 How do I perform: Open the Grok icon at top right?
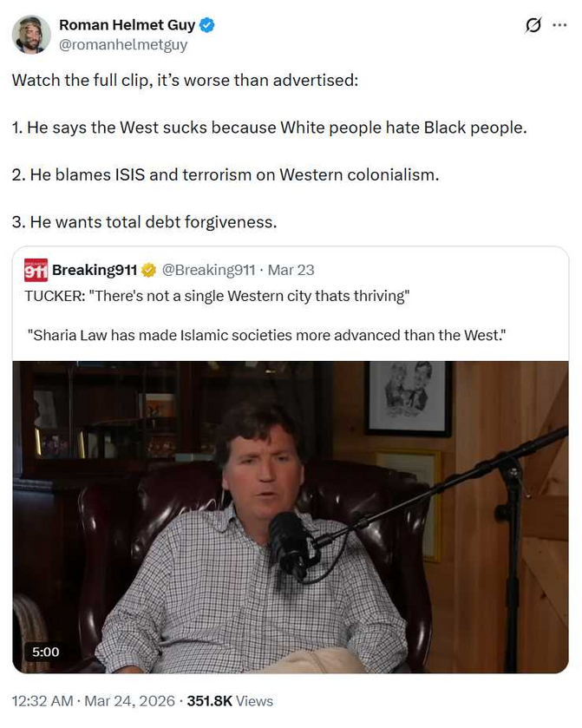[x=533, y=25]
